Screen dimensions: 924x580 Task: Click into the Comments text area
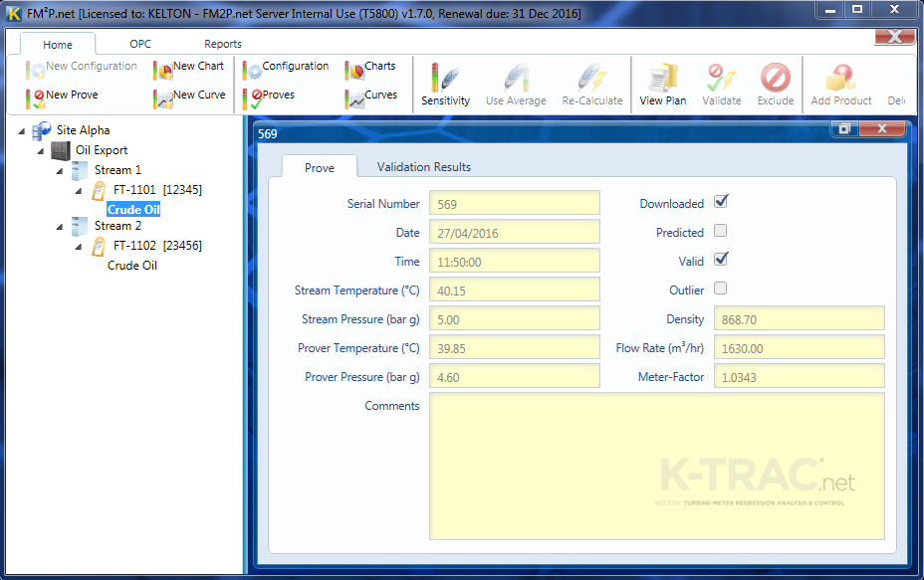[657, 467]
